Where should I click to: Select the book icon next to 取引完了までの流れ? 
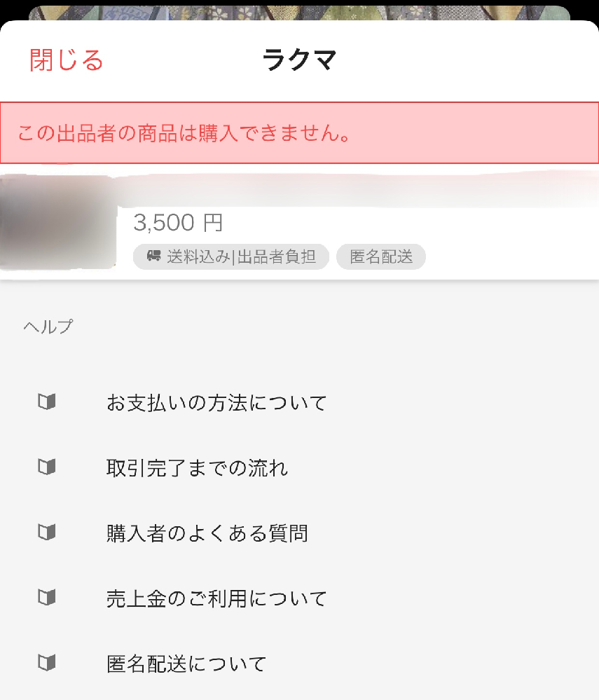(x=46, y=467)
